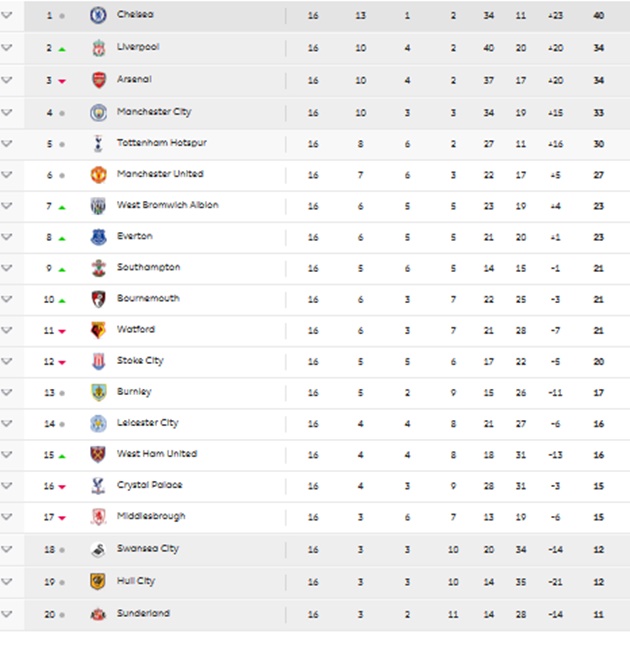Image resolution: width=630 pixels, height=645 pixels.
Task: Click Liverpool's green upward movement arrow
Action: [62, 48]
